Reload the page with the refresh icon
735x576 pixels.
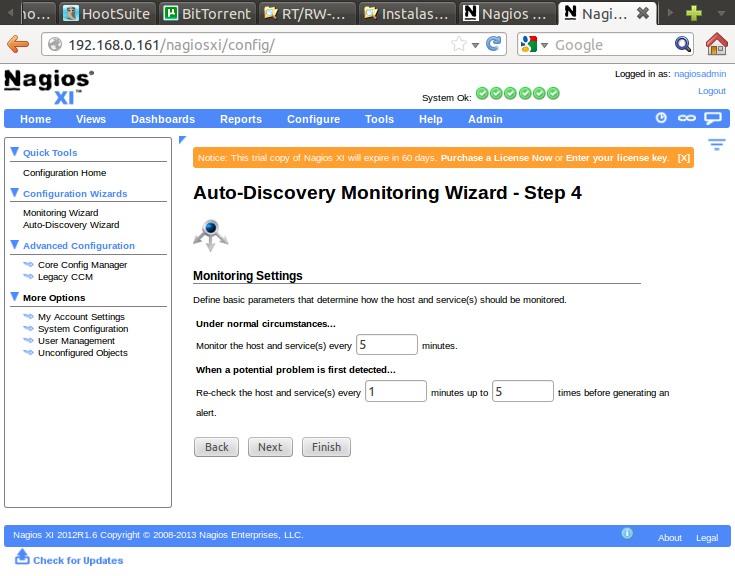point(493,44)
